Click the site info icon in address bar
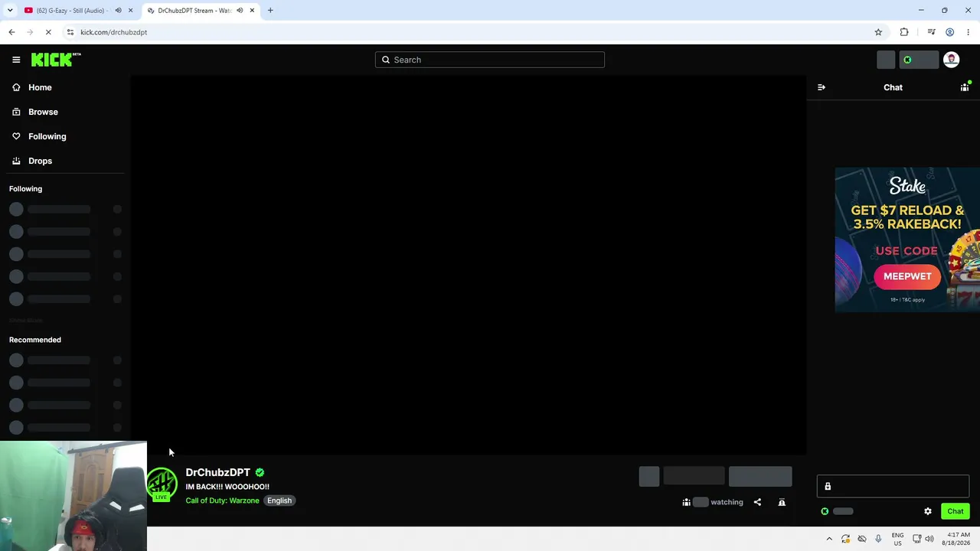Viewport: 980px width, 551px height. (70, 32)
